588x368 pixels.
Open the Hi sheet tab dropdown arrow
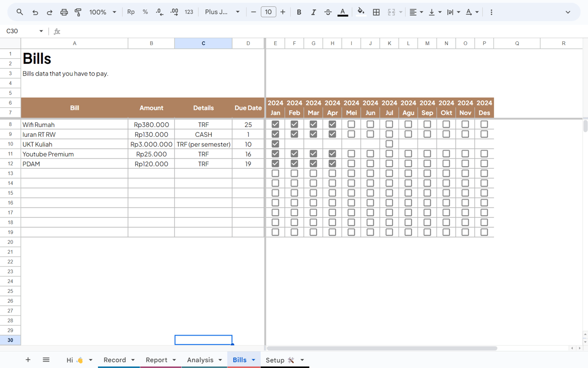pos(91,360)
